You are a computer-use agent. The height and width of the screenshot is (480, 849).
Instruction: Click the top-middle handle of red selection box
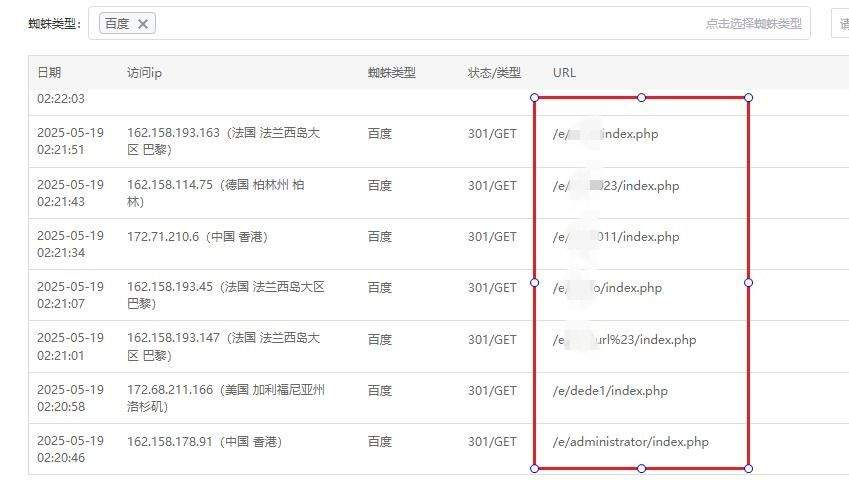tap(641, 98)
